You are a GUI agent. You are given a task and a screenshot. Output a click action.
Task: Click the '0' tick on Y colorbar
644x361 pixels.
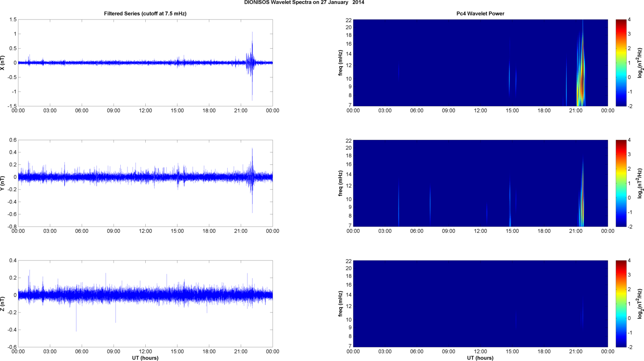(629, 198)
